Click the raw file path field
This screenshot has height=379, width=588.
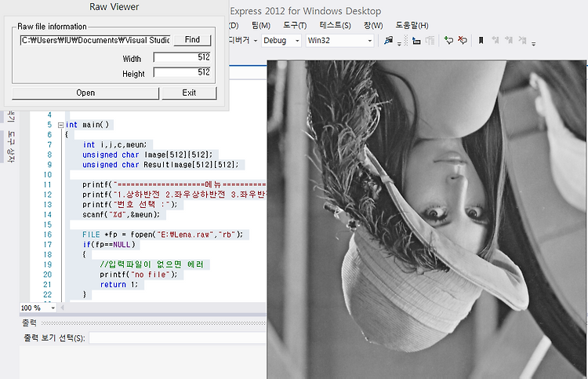pos(95,40)
